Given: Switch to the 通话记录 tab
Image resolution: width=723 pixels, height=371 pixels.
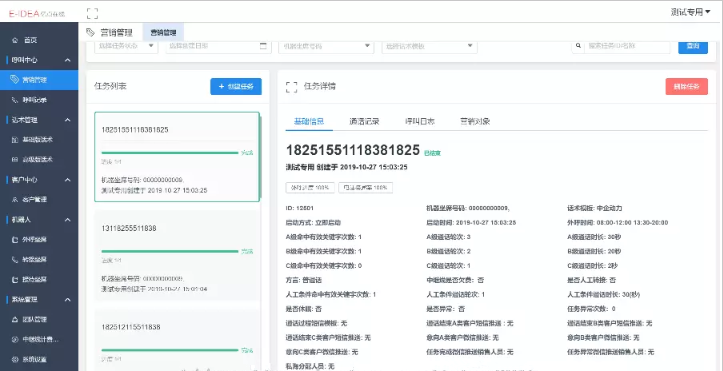Looking at the screenshot, I should coord(364,122).
